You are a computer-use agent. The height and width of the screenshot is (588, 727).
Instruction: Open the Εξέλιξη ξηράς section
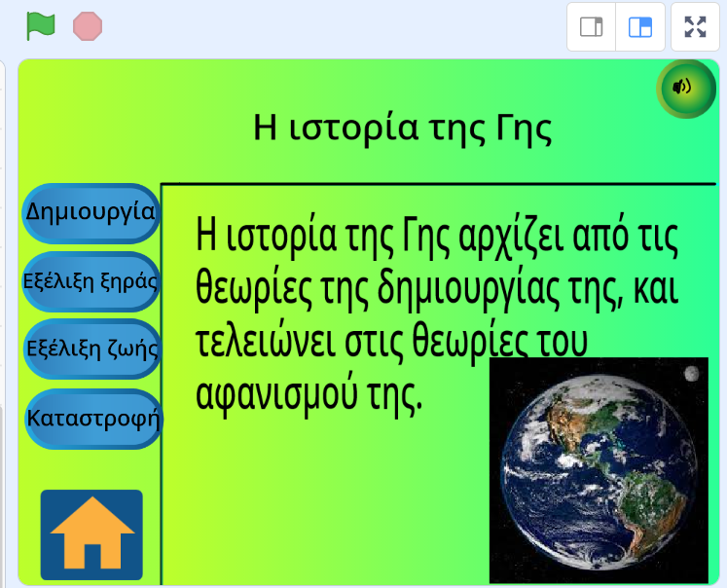coord(91,281)
